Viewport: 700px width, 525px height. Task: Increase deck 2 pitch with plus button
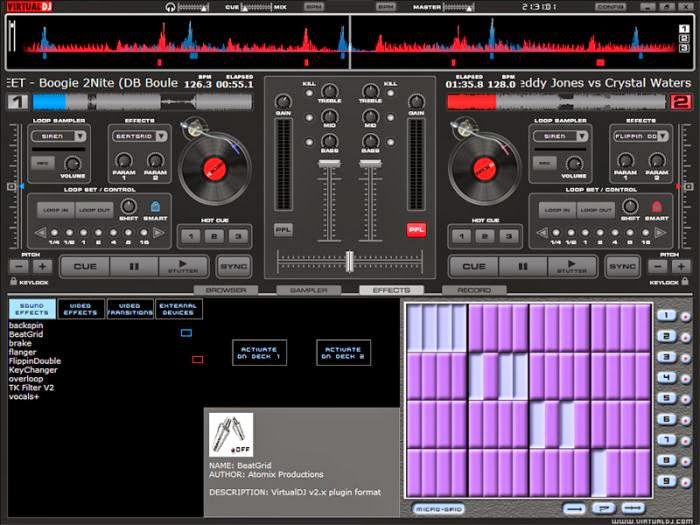(681, 267)
